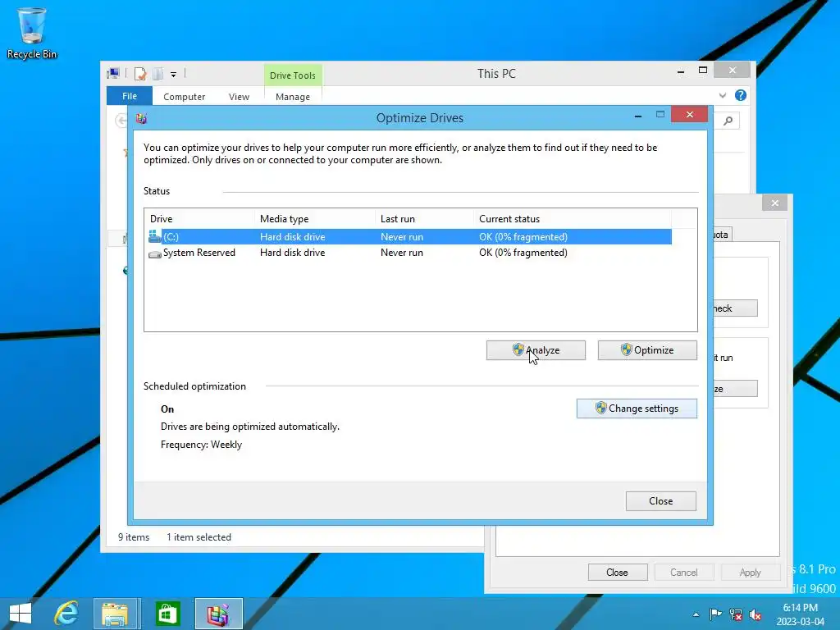Screen dimensions: 840x630
Task: Open the Start button
Action: pyautogui.click(x=21, y=614)
